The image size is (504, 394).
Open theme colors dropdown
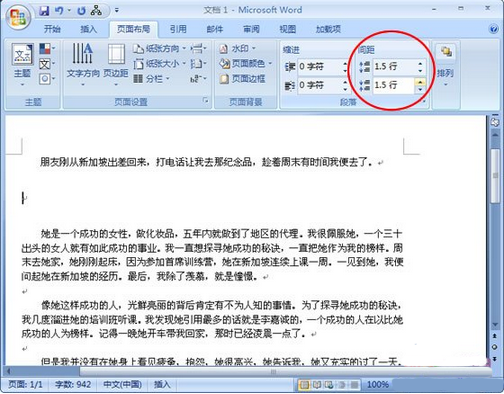point(47,49)
